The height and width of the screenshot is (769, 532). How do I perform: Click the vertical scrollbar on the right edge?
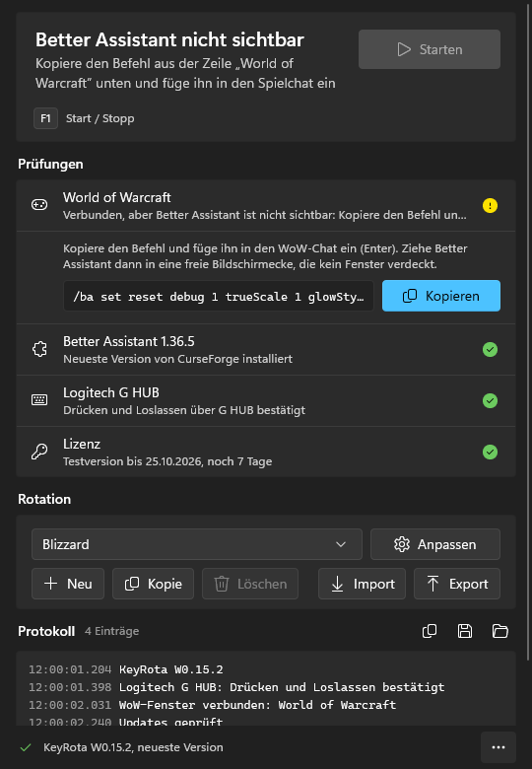pos(528,333)
